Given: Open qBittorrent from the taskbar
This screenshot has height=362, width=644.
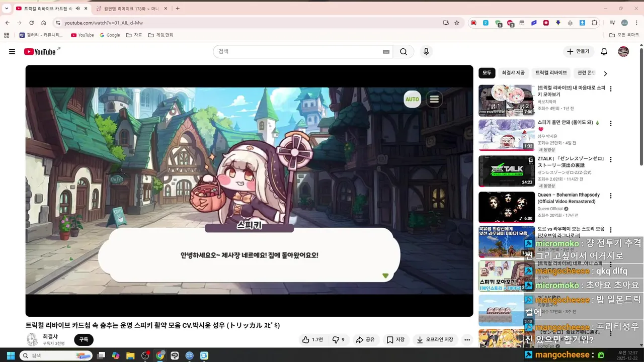Looking at the screenshot, I should pos(190,355).
